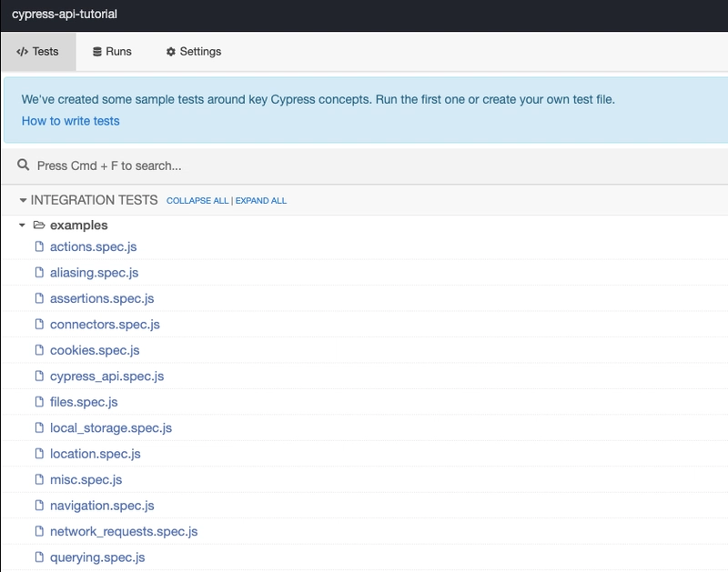
Task: Click the cypress-api-tutorial project title
Action: pyautogui.click(x=65, y=15)
